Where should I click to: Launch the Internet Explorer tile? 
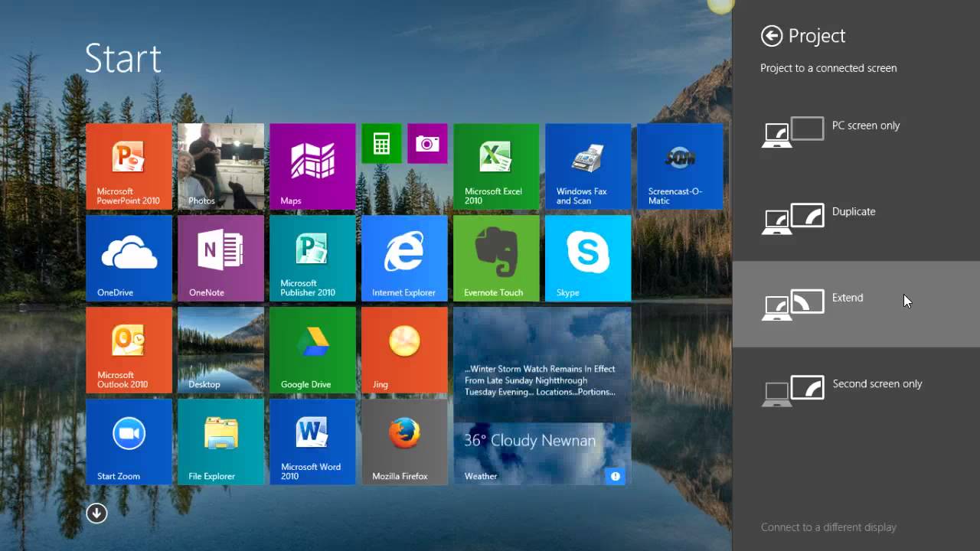click(x=404, y=258)
